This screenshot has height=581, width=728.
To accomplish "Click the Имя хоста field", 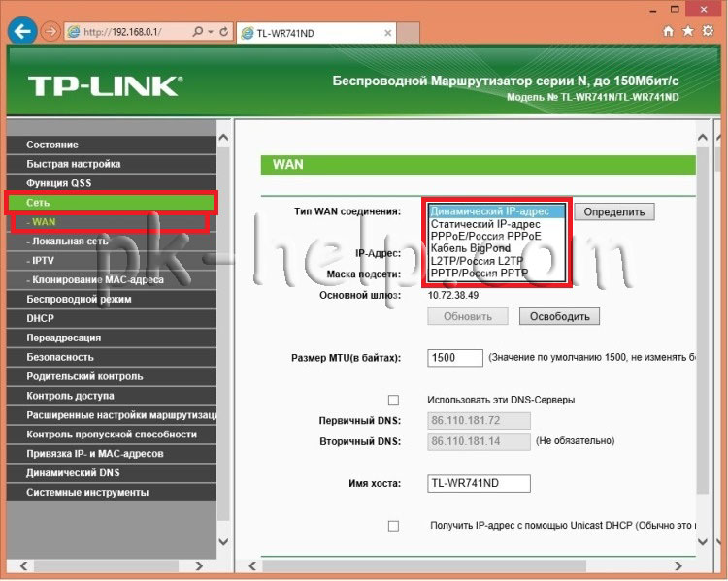I will point(479,484).
